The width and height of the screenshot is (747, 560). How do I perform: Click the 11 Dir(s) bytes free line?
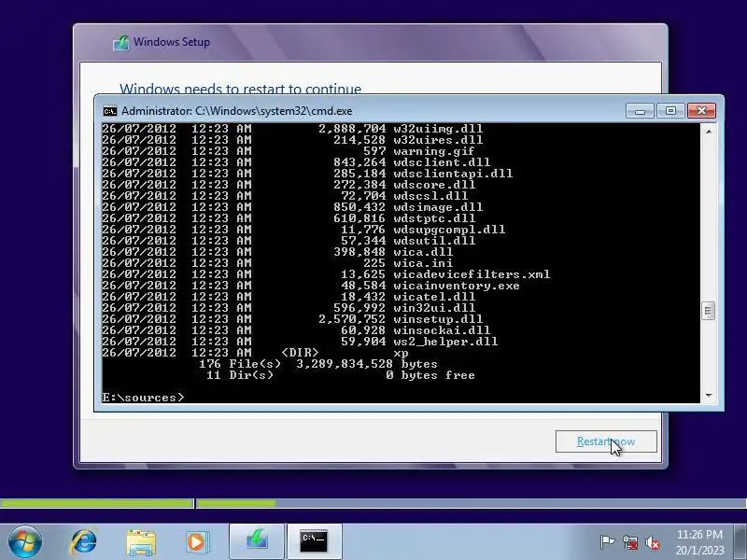click(x=341, y=375)
